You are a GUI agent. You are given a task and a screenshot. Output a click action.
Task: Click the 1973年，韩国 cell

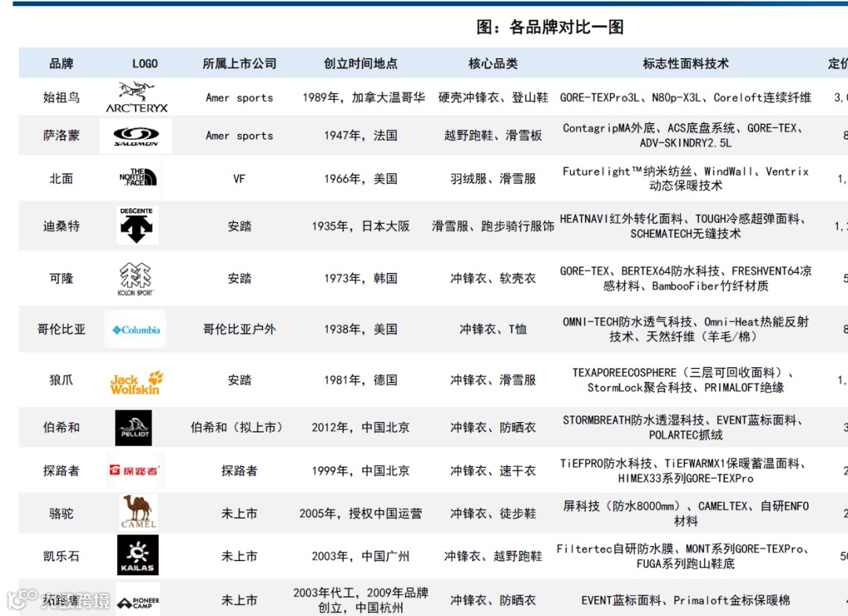click(360, 279)
